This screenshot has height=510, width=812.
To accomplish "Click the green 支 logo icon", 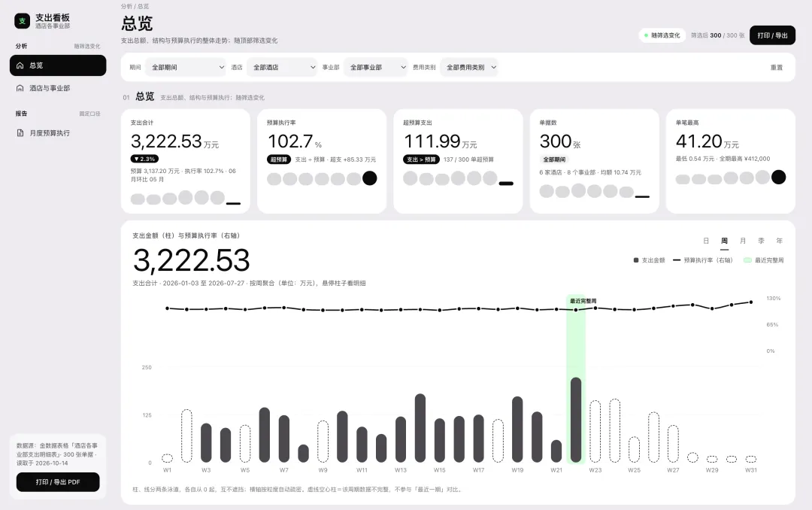I will tap(22, 21).
